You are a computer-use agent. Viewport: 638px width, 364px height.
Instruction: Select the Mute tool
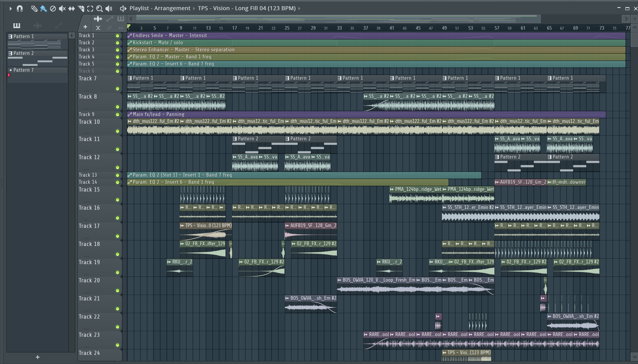coord(62,8)
